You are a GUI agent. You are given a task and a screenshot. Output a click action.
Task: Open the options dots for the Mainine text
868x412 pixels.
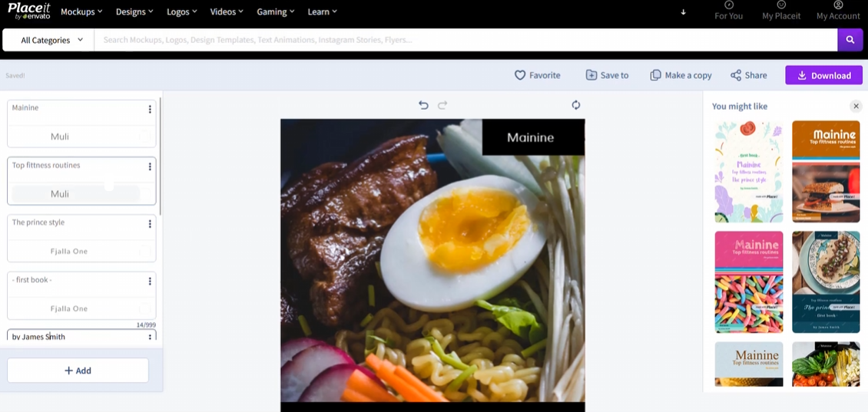(x=150, y=110)
